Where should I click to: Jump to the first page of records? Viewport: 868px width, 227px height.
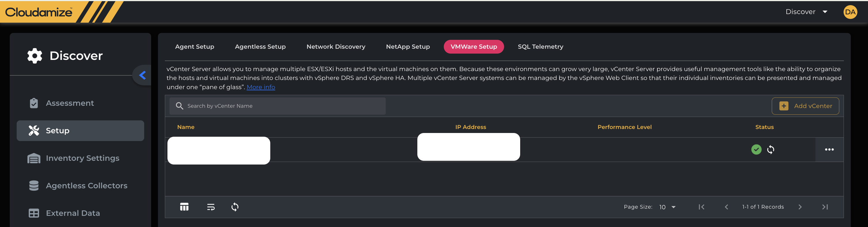[701, 207]
